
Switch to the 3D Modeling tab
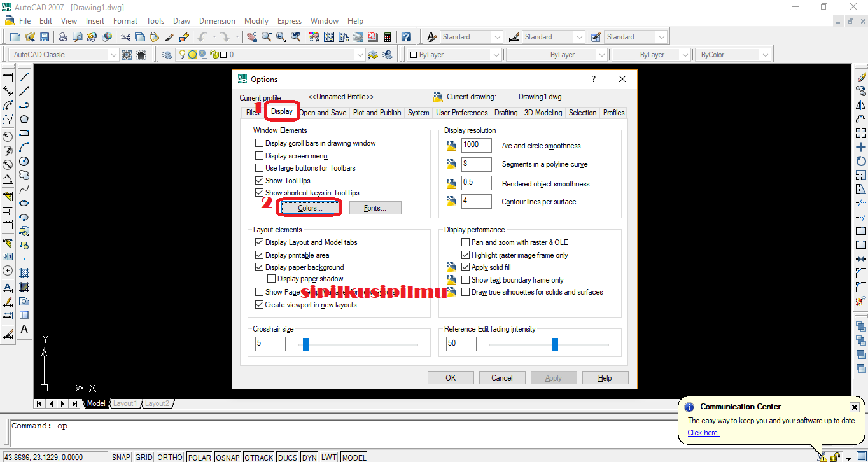tap(543, 113)
